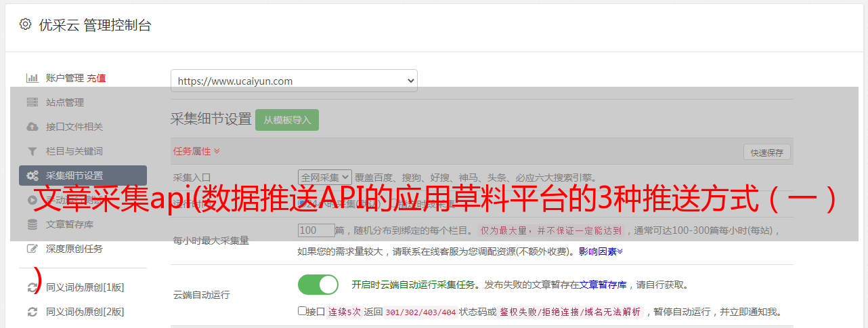Open 栏目与关键词 menu item

(x=74, y=151)
